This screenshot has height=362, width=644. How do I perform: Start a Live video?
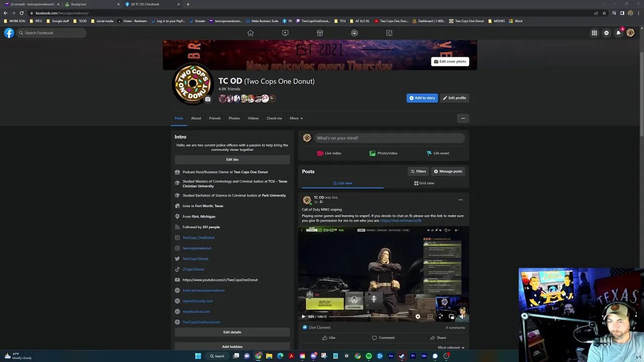pos(329,153)
